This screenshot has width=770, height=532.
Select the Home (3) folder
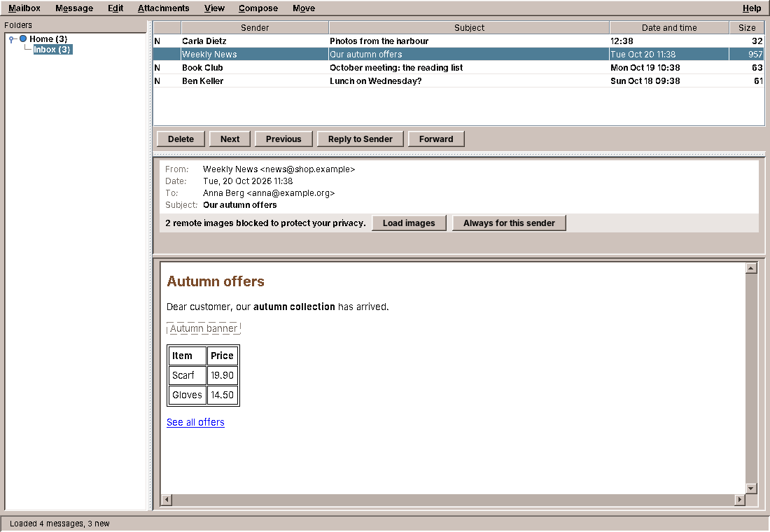[48, 38]
